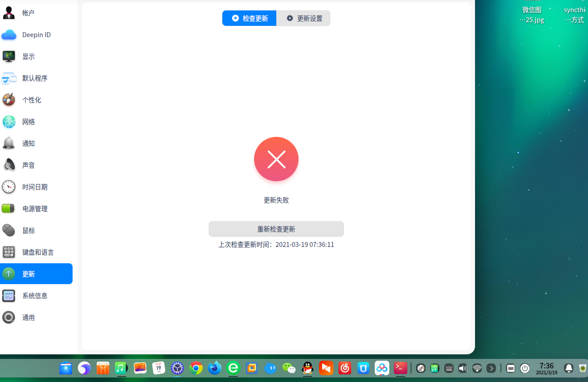Switch to the 检查更新 tab

point(250,18)
